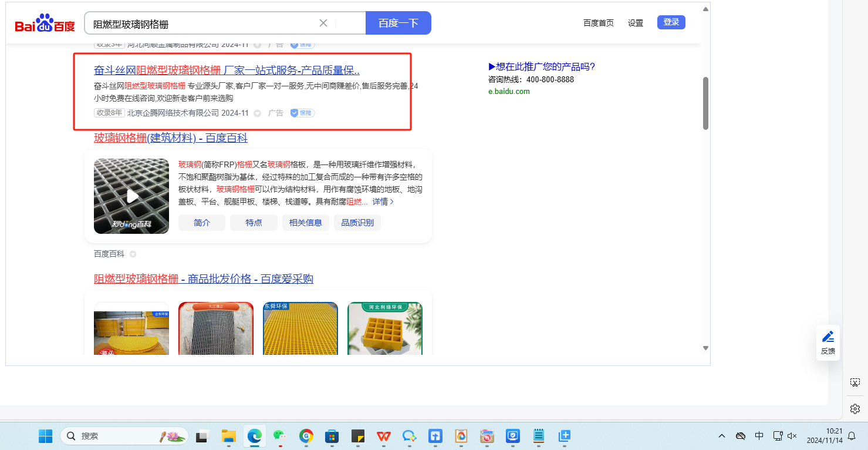The image size is (868, 450).
Task: Expand the dropdown arrow beside 北京企腾网络技术有限公司 2024-11
Action: [257, 113]
